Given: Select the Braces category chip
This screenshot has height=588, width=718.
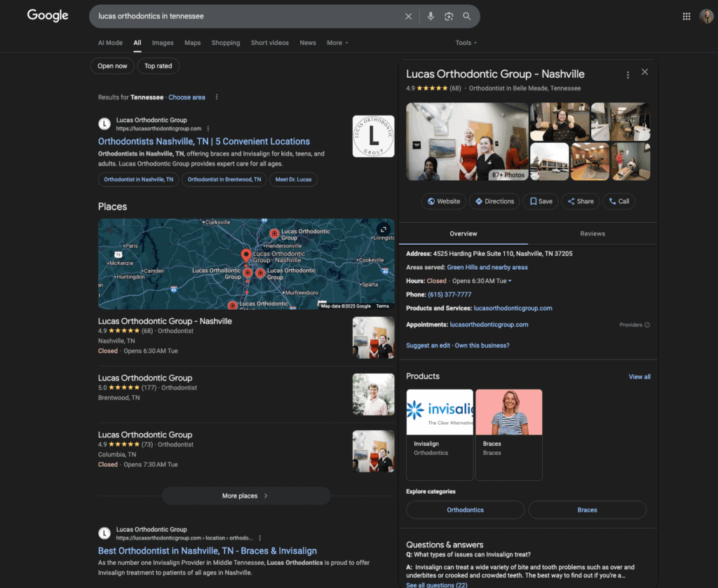Looking at the screenshot, I should pyautogui.click(x=587, y=510).
